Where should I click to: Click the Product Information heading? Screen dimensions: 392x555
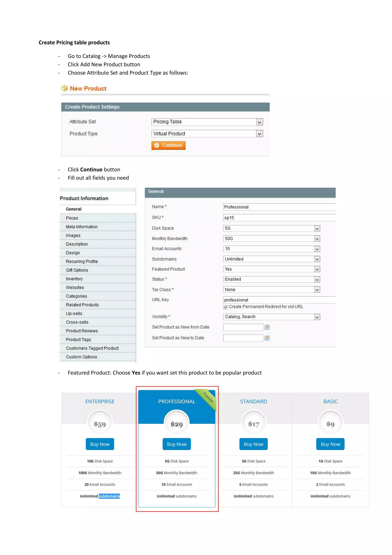[x=84, y=198]
